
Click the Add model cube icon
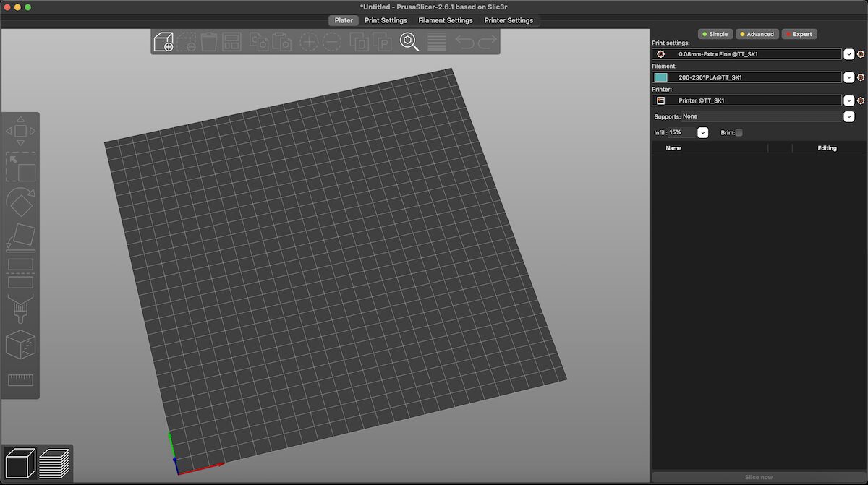163,42
